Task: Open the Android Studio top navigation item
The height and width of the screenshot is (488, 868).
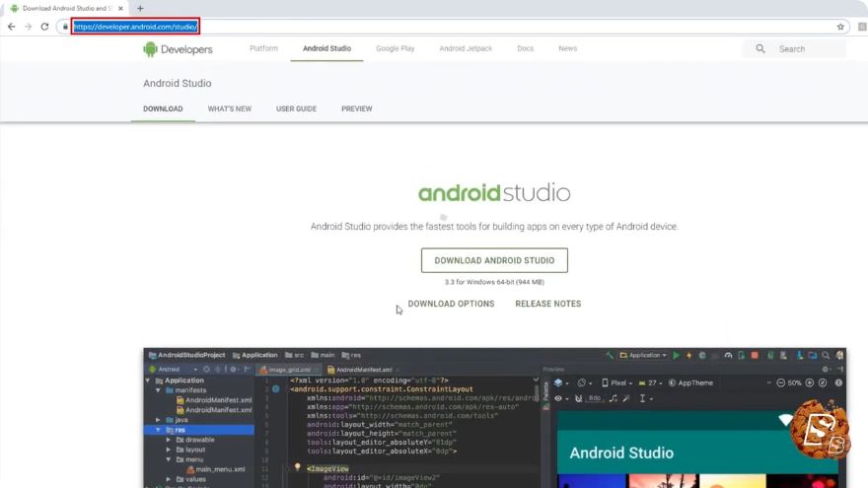Action: tap(326, 48)
